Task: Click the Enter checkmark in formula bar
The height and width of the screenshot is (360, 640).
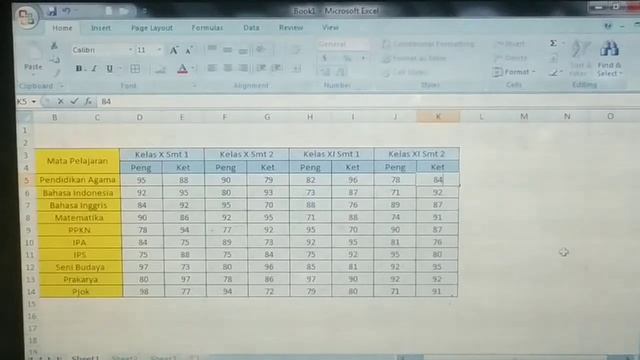Action: coord(74,101)
